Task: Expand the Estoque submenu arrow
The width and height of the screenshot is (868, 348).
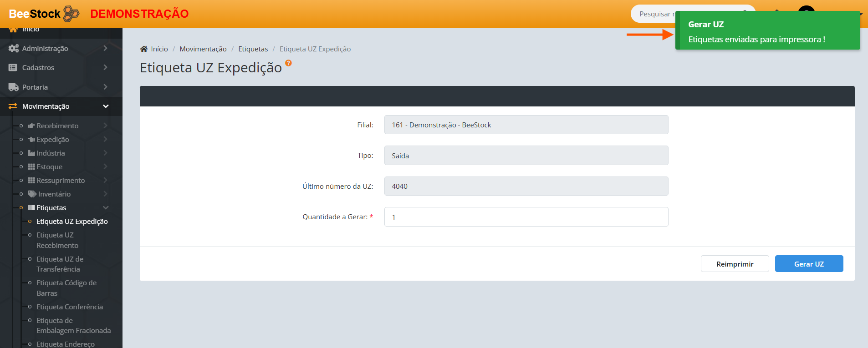Action: (x=105, y=166)
